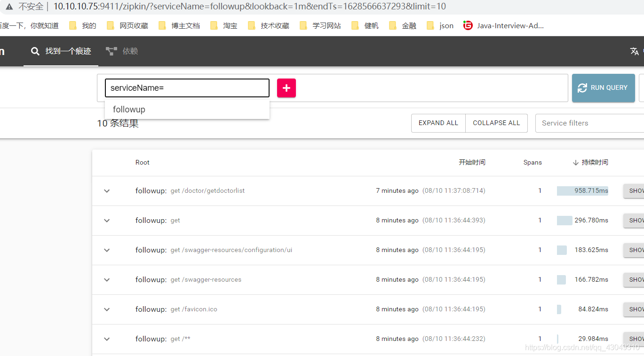This screenshot has height=356, width=644.
Task: Switch to the 找到一个痕迹 tab
Action: pos(61,51)
